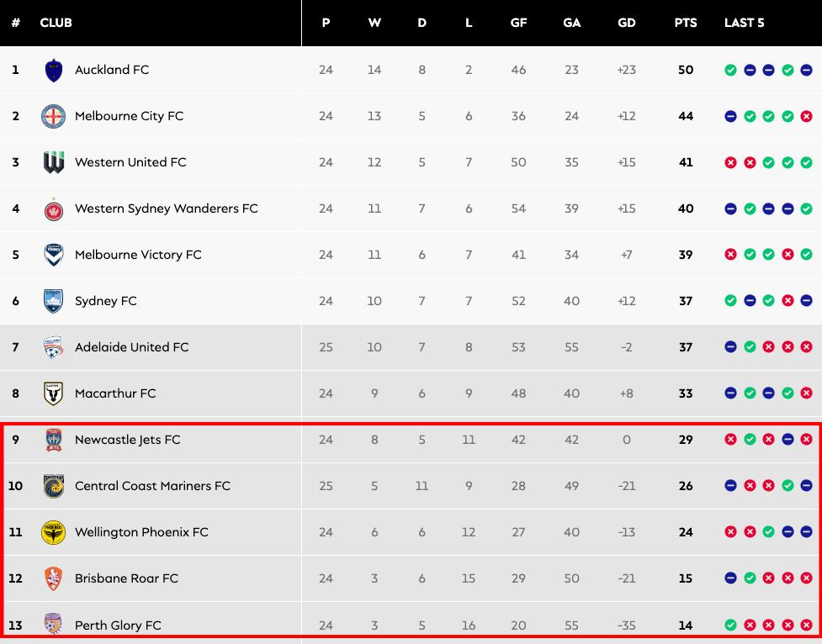The width and height of the screenshot is (822, 644).
Task: Click the Sydney FC club logo
Action: (54, 301)
